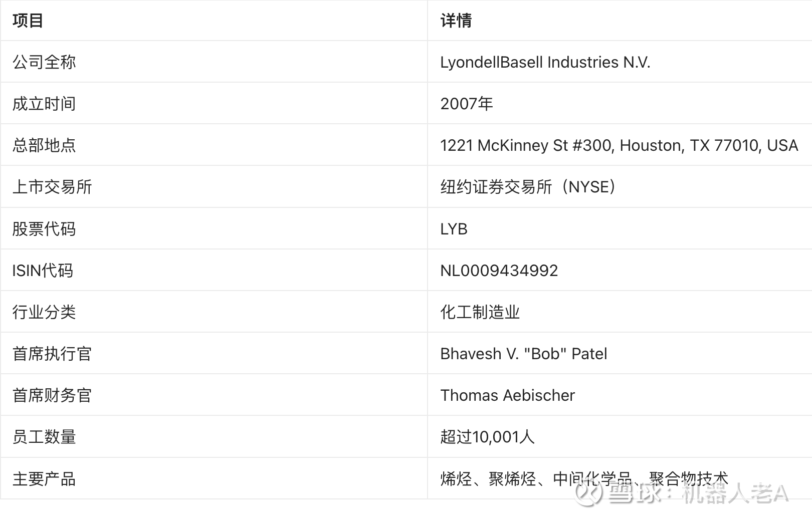Select the 超过10,001人 value

click(487, 437)
